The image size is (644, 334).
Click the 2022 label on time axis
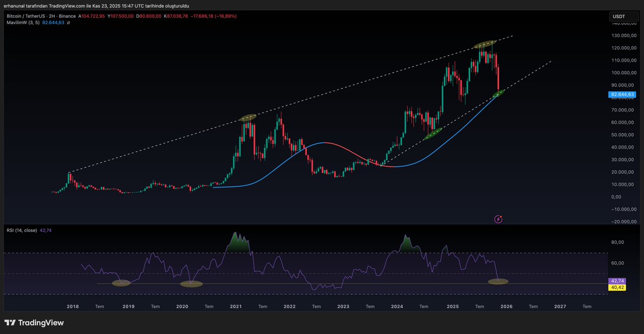290,307
